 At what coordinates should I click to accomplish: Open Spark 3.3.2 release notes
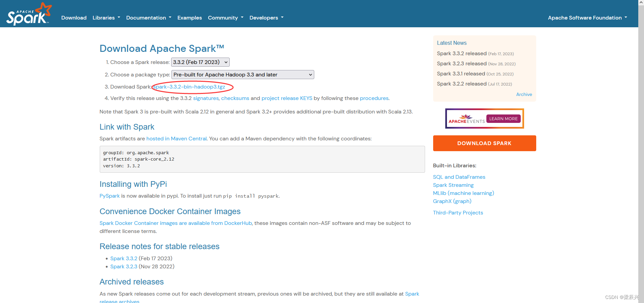(124, 258)
